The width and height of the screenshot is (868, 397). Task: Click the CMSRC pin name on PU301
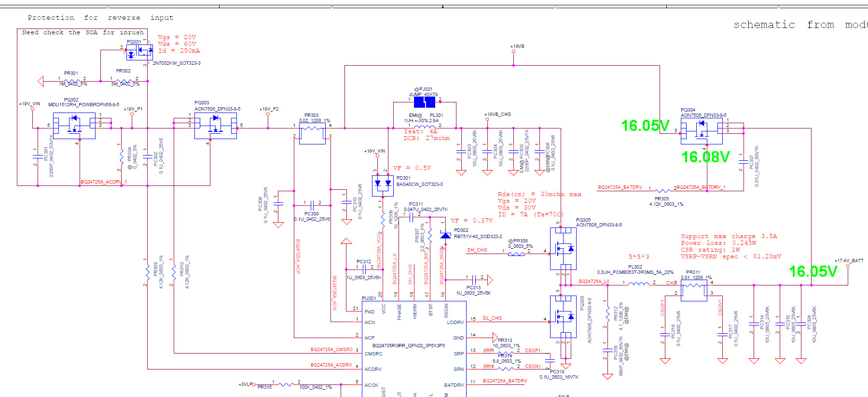point(373,354)
